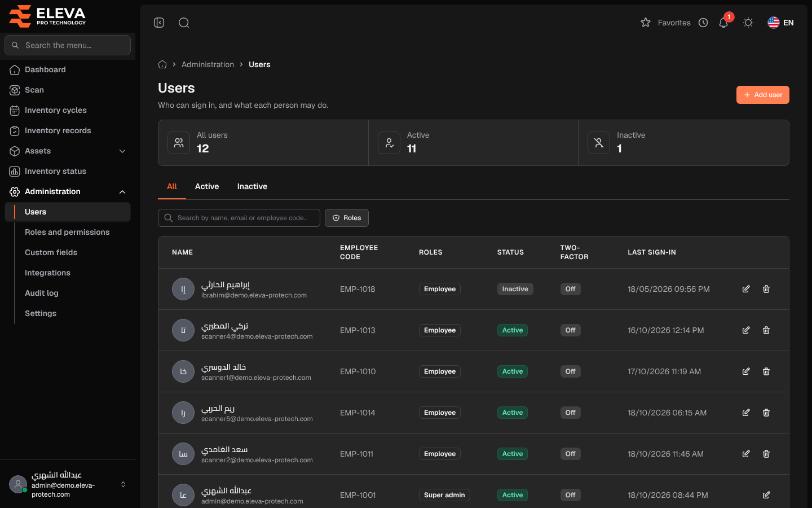Open the Roles filter
The height and width of the screenshot is (508, 812).
coord(347,218)
